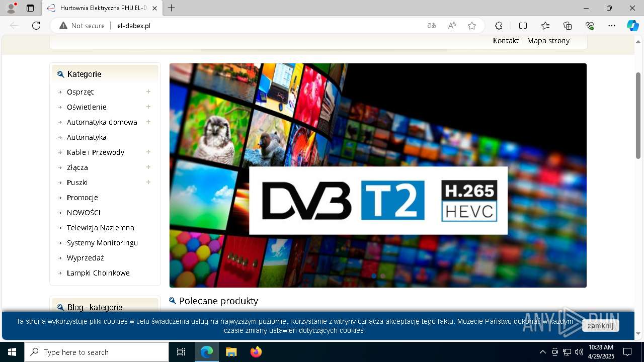Viewport: 644px width, 362px height.
Task: Click the address bar URL el-dabex.pl
Action: point(134,26)
